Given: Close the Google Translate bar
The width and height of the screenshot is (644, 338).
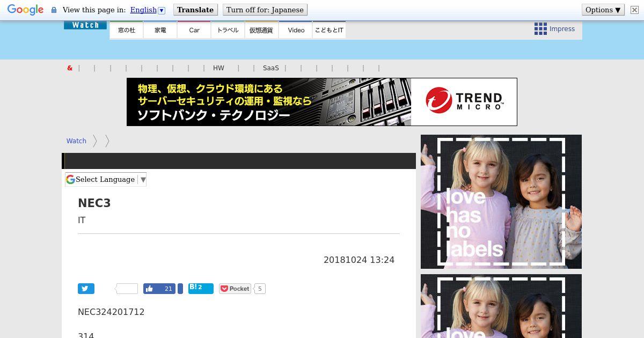Looking at the screenshot, I should tap(634, 10).
